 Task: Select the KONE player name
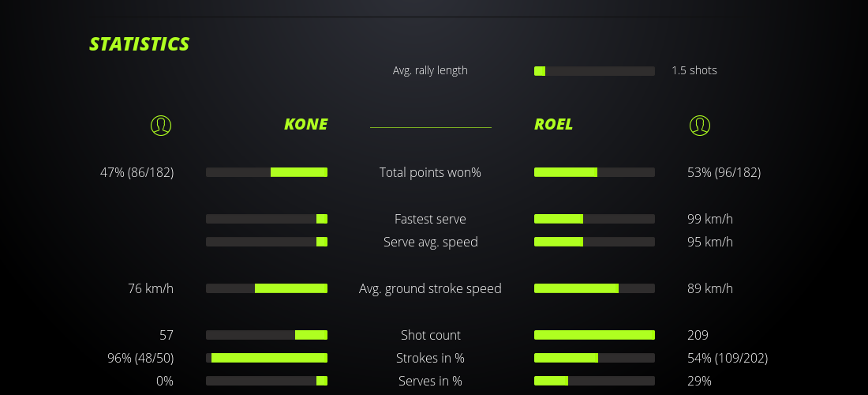[x=305, y=124]
